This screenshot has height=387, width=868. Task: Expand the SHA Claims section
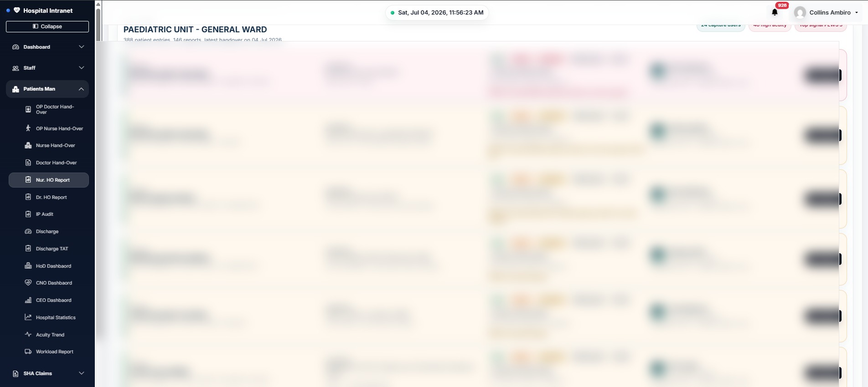click(47, 373)
